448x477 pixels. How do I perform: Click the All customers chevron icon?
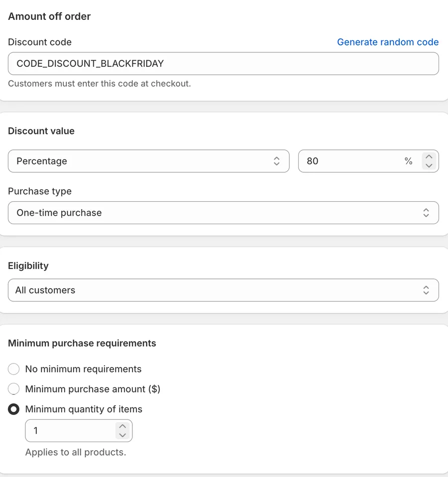pyautogui.click(x=426, y=290)
